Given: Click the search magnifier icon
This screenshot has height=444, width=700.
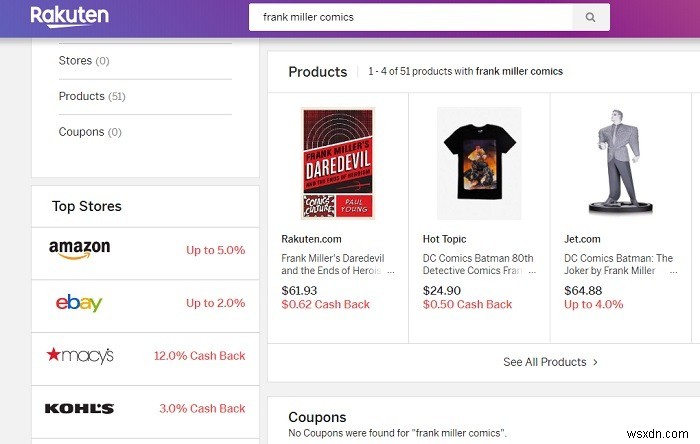Looking at the screenshot, I should click(x=590, y=17).
